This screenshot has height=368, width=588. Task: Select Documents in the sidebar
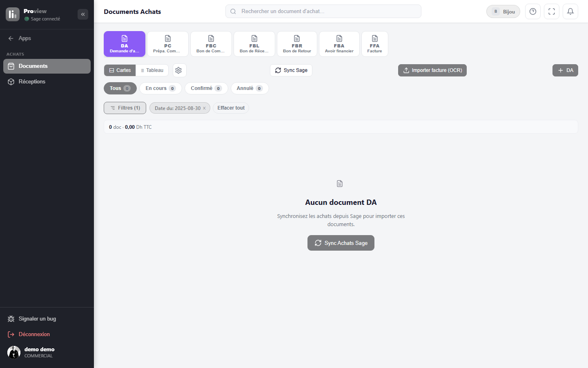pos(47,66)
